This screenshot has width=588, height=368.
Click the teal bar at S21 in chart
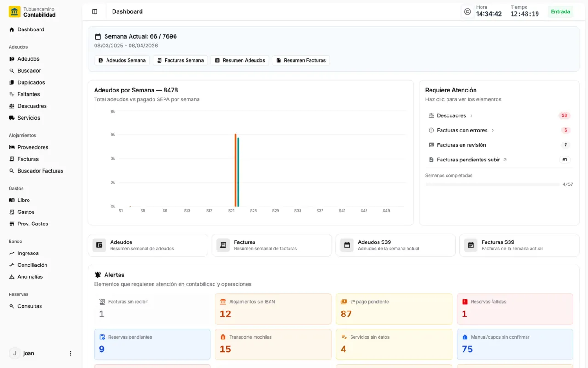pyautogui.click(x=238, y=172)
